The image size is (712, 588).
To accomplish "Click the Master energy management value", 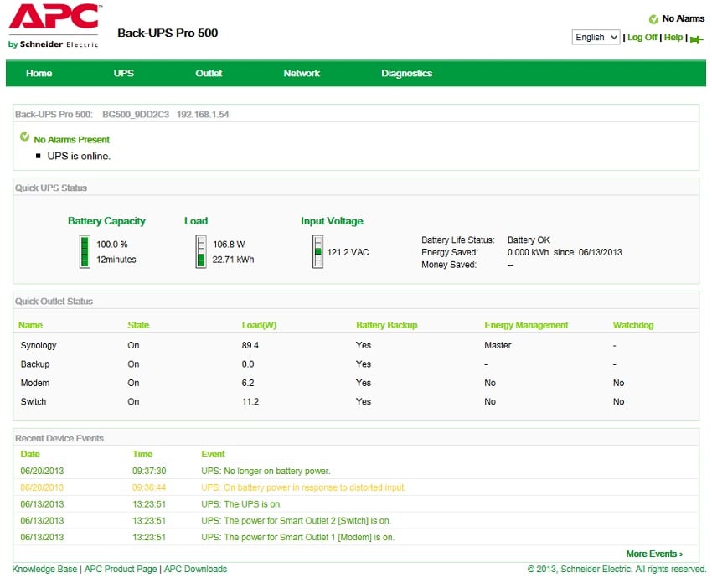I will point(498,346).
